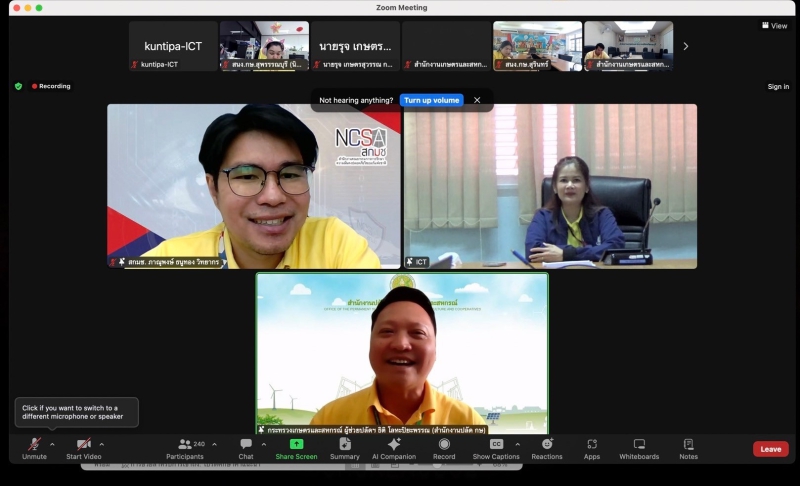Change the layout with View
The image size is (800, 486).
click(x=774, y=25)
